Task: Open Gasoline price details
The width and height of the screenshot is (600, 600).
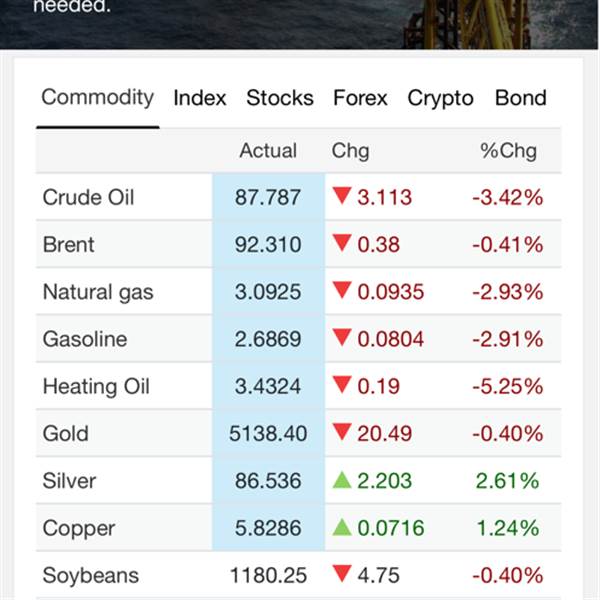Action: tap(85, 340)
